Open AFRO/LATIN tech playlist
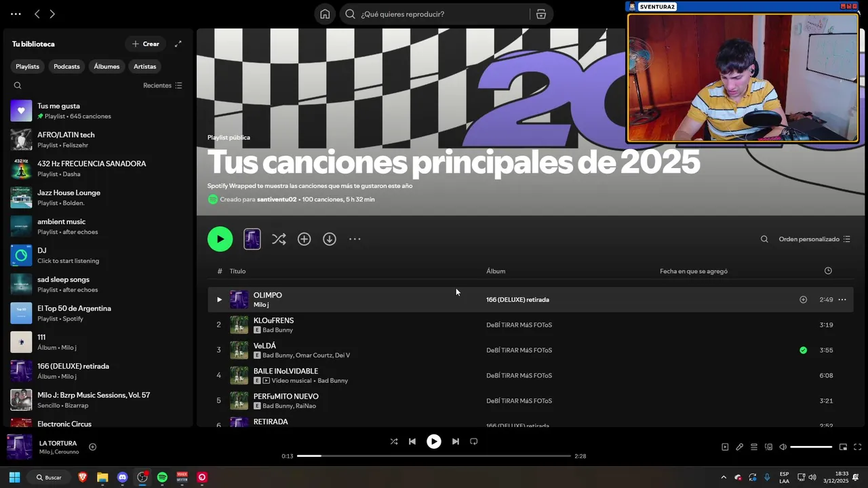This screenshot has width=868, height=488. click(x=98, y=140)
